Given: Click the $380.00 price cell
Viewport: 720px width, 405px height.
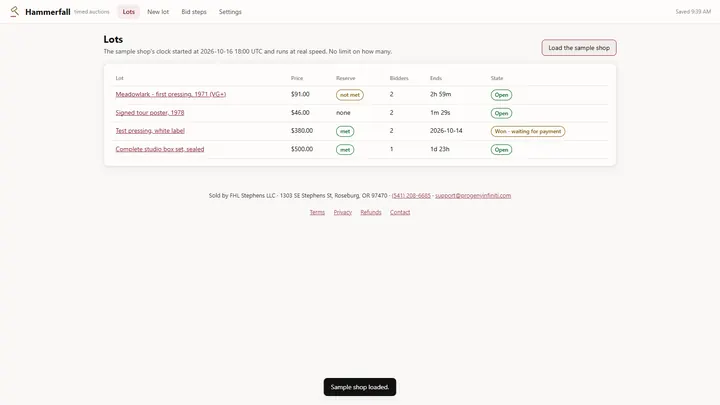Looking at the screenshot, I should 302,131.
